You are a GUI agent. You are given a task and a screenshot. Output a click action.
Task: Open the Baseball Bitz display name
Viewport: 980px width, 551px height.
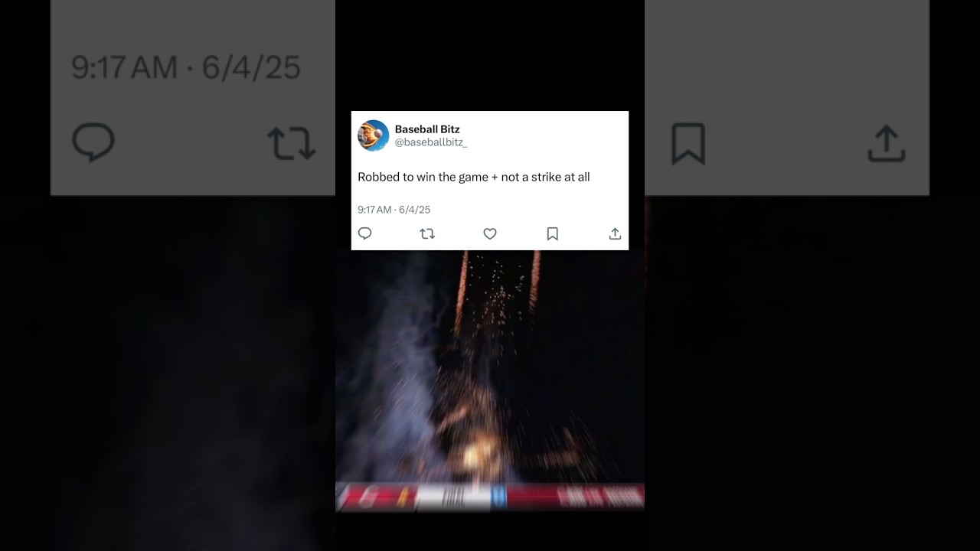pyautogui.click(x=427, y=129)
